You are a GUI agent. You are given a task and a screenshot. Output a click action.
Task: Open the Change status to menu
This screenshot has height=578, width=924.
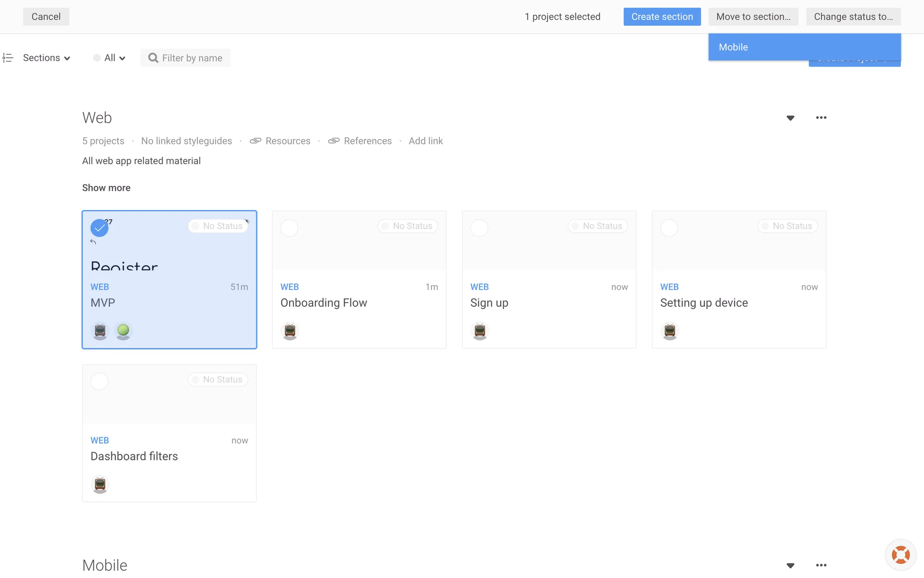(x=853, y=17)
